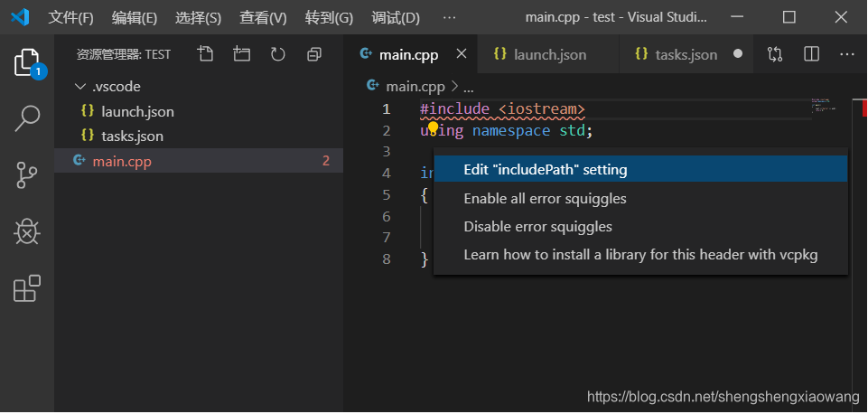Open the Run and Debug bug icon
The height and width of the screenshot is (414, 868).
(x=27, y=231)
